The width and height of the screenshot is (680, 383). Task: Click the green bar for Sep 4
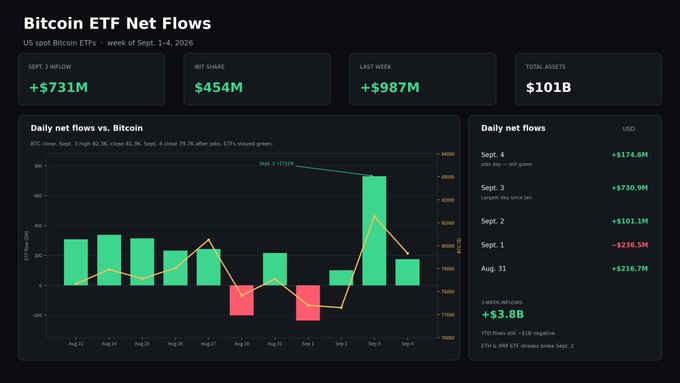click(x=408, y=272)
